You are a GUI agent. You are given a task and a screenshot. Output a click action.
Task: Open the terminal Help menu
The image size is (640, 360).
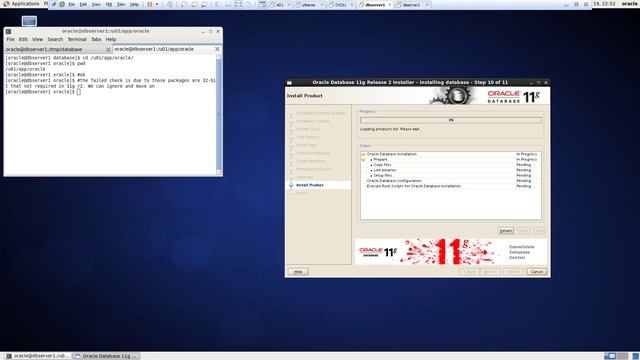[x=111, y=40]
